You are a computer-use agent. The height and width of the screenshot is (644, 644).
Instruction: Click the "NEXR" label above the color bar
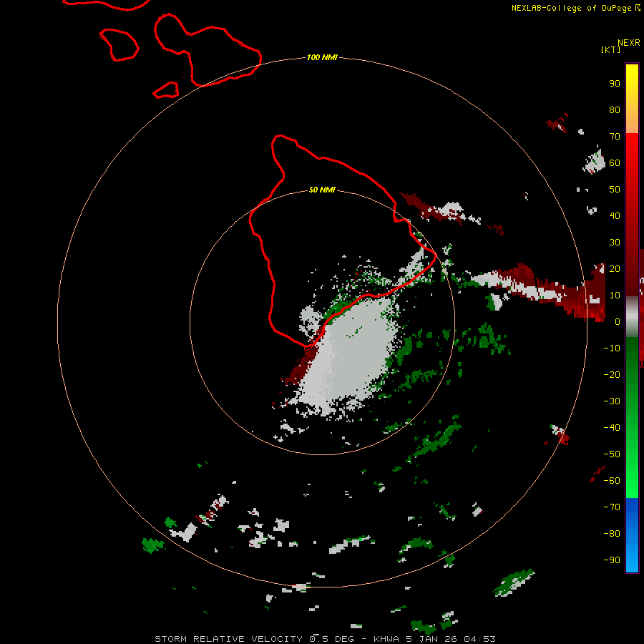click(629, 43)
